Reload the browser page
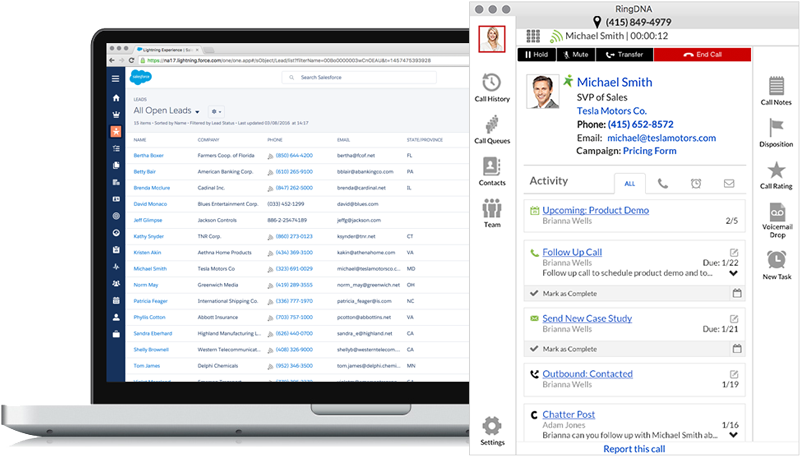Screen dimensions: 800x456 tap(132, 60)
